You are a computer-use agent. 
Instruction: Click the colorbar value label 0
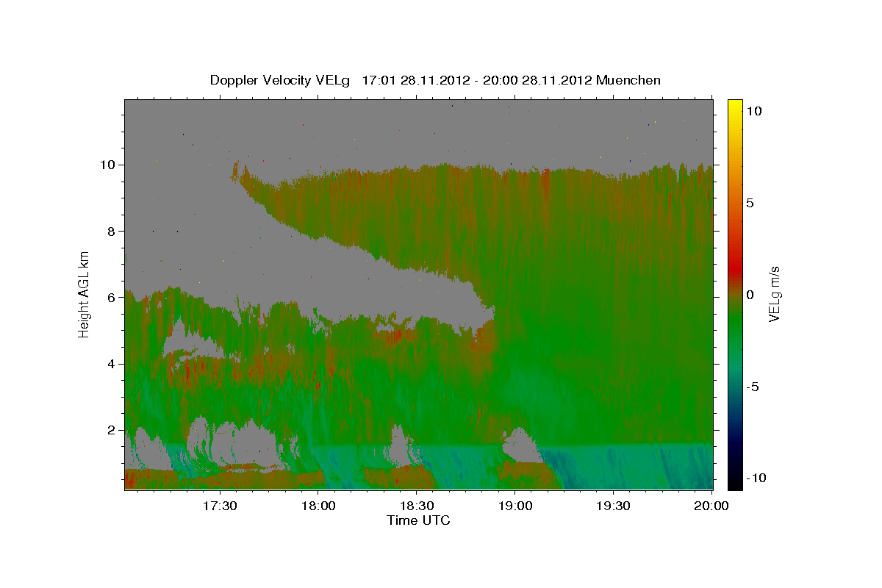(x=749, y=295)
